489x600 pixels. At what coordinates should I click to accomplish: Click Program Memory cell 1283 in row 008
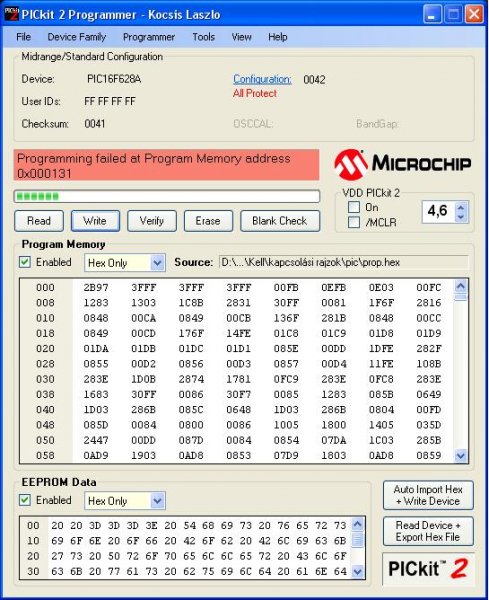click(96, 303)
